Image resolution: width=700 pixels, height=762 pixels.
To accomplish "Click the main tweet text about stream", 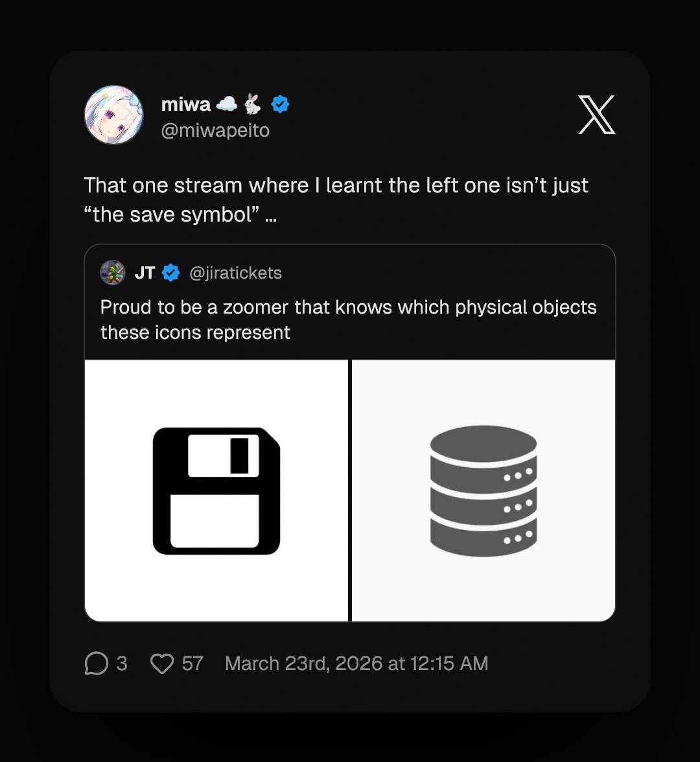I will pyautogui.click(x=336, y=200).
